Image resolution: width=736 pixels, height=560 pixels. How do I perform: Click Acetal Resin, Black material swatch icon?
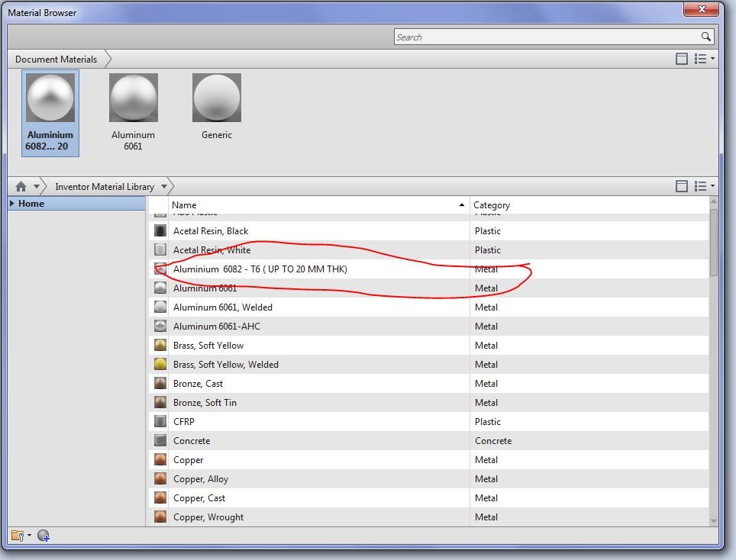coord(160,230)
